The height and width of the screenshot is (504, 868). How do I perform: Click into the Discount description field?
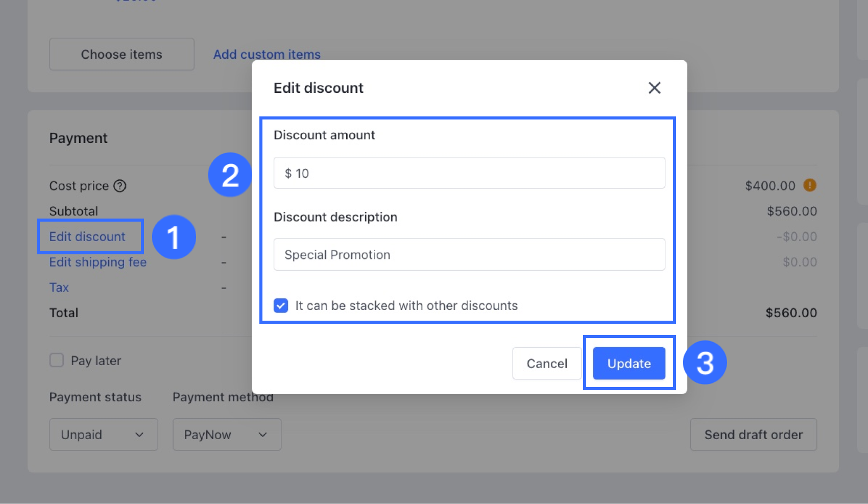coord(469,254)
